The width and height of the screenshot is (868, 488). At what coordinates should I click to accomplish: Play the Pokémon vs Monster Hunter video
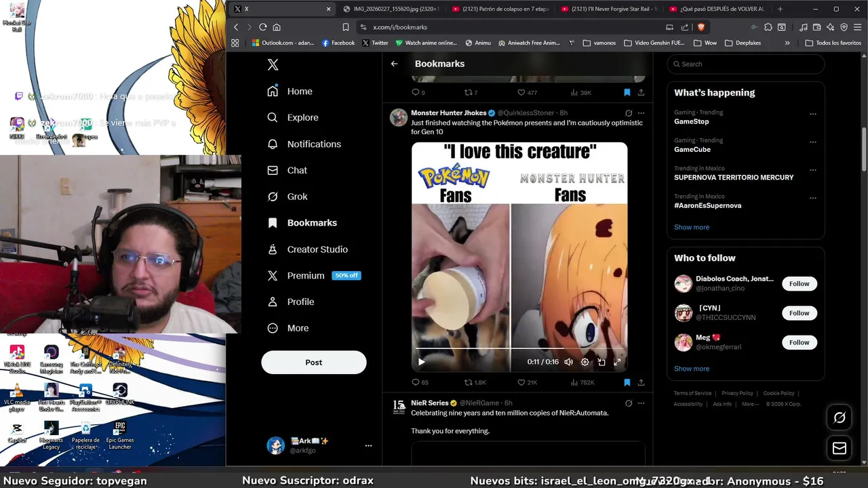(x=421, y=362)
